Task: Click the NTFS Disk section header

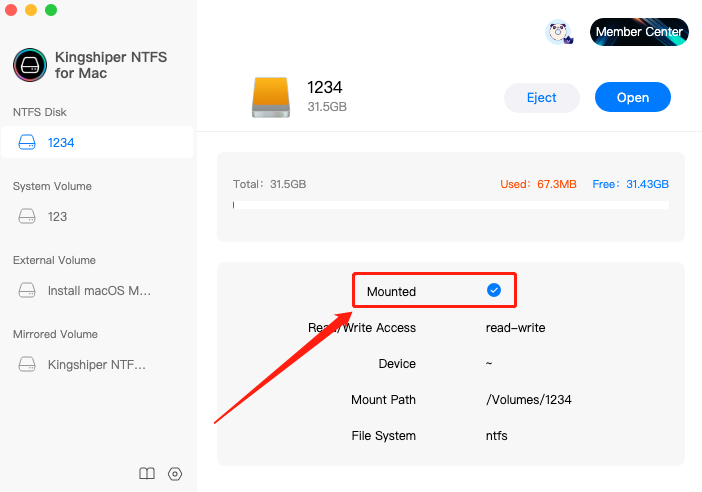Action: click(39, 112)
